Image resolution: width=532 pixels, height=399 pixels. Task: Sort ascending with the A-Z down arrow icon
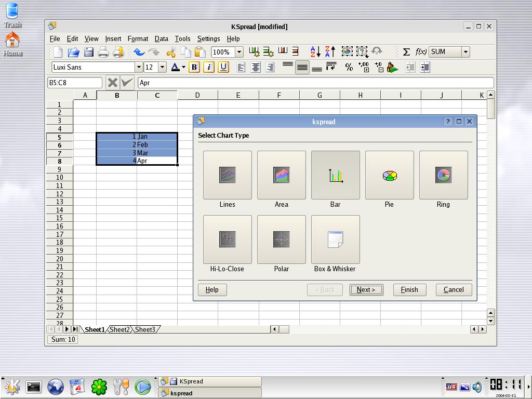click(315, 51)
